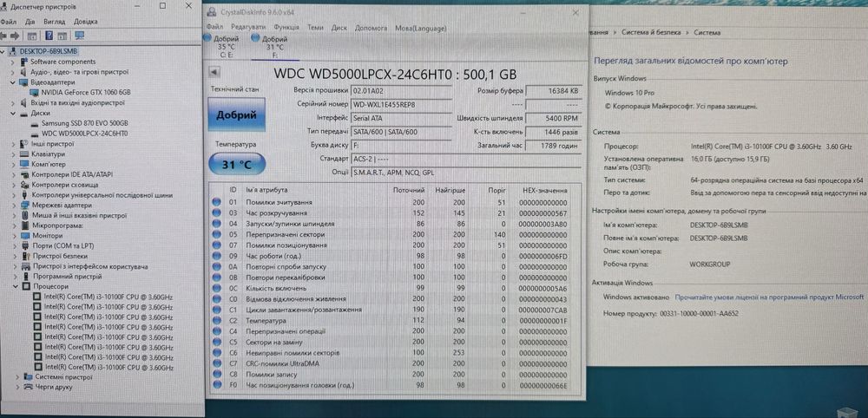Expand Монітори node
The width and height of the screenshot is (868, 418).
pos(13,236)
